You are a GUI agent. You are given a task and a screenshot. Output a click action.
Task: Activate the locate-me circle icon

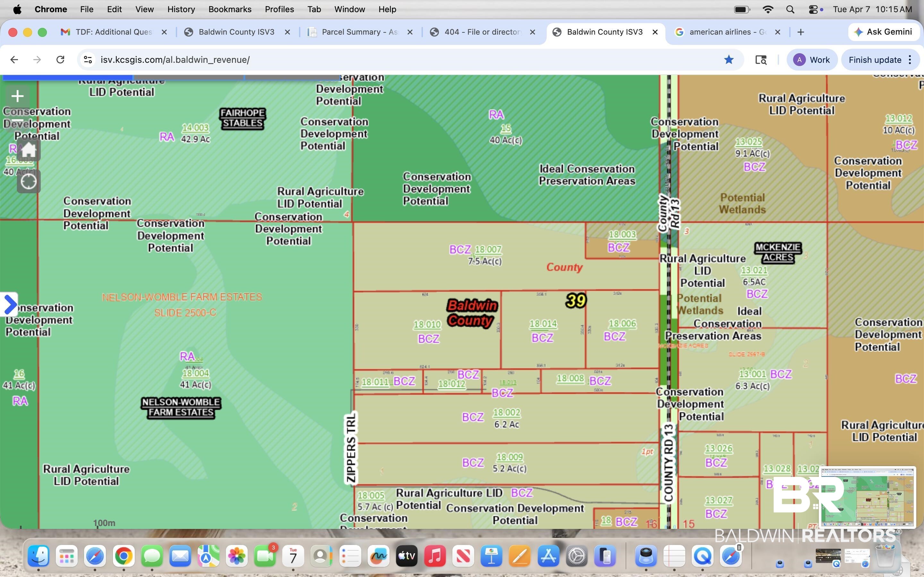tap(29, 182)
